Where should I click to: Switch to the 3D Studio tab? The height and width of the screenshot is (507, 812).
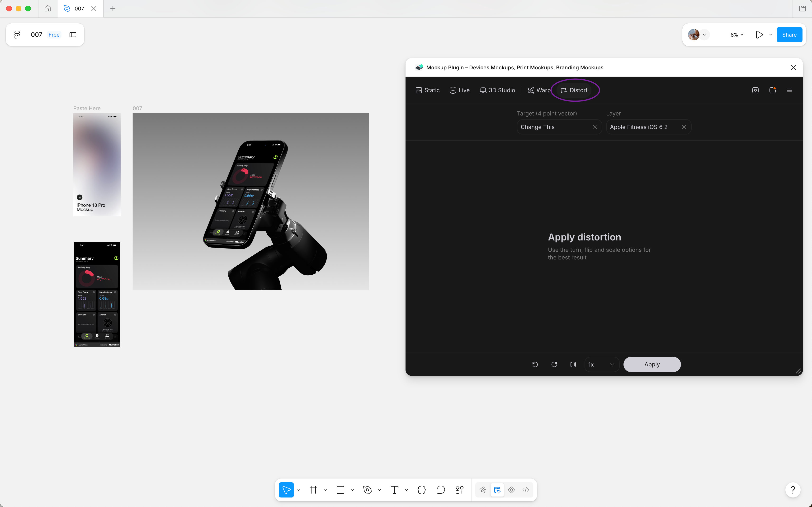pyautogui.click(x=497, y=90)
